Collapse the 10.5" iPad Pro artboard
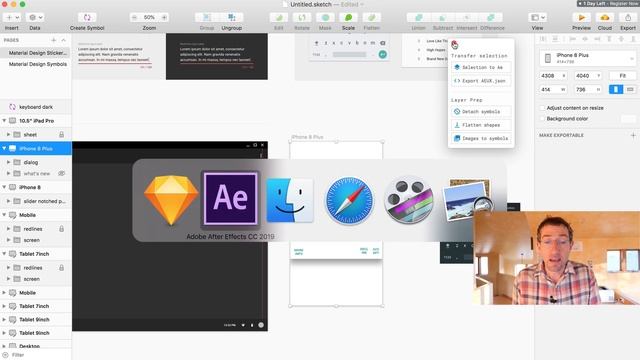This screenshot has height=360, width=640. point(4,121)
